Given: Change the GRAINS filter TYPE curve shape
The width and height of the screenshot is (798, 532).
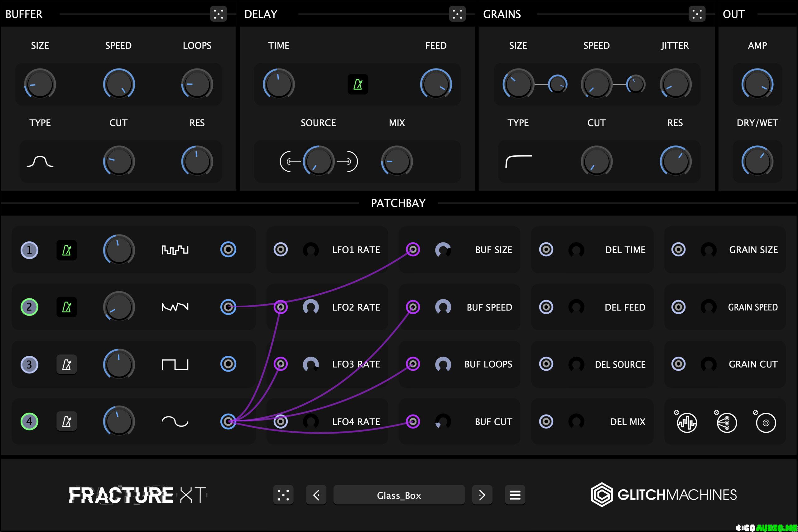Looking at the screenshot, I should click(518, 161).
